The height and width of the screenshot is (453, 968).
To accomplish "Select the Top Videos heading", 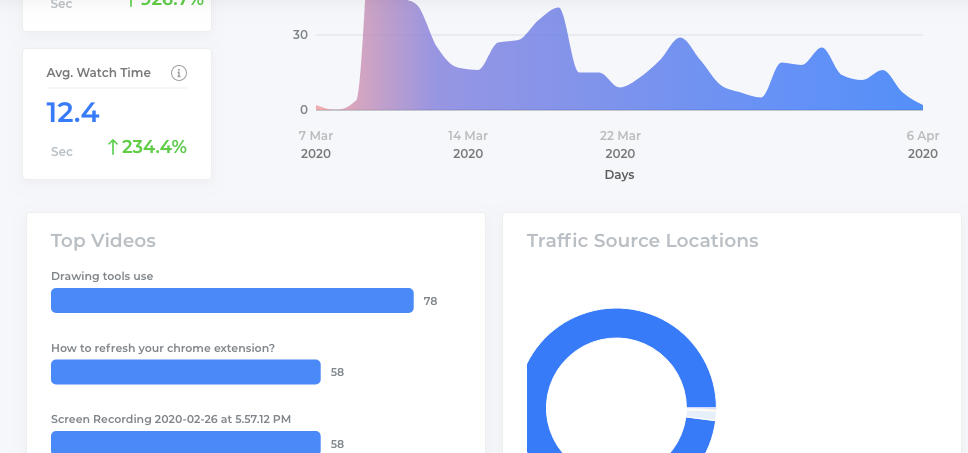I will (x=103, y=241).
